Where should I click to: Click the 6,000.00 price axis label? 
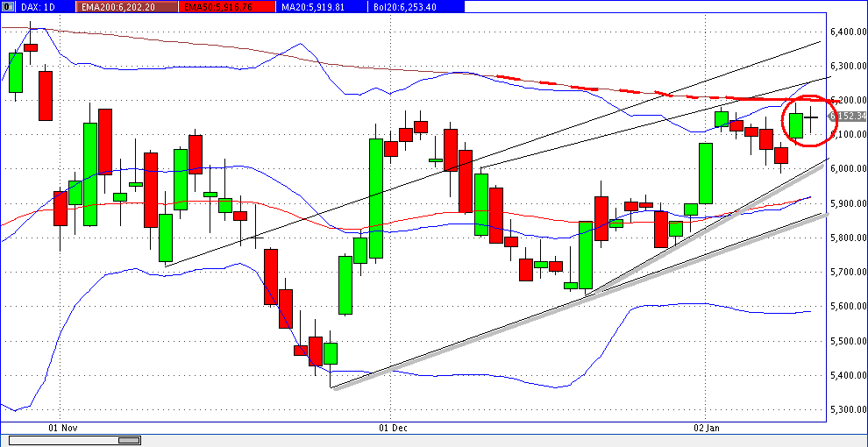pos(848,169)
